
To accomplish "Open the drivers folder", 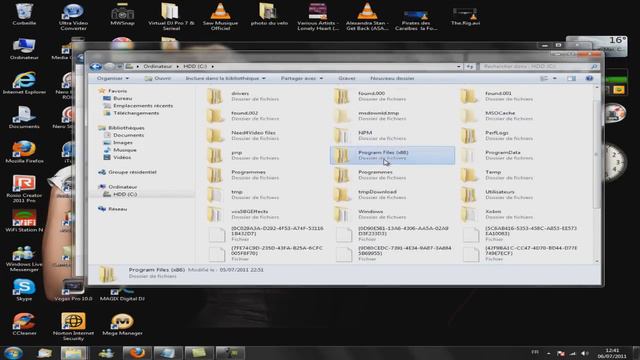I will point(243,96).
